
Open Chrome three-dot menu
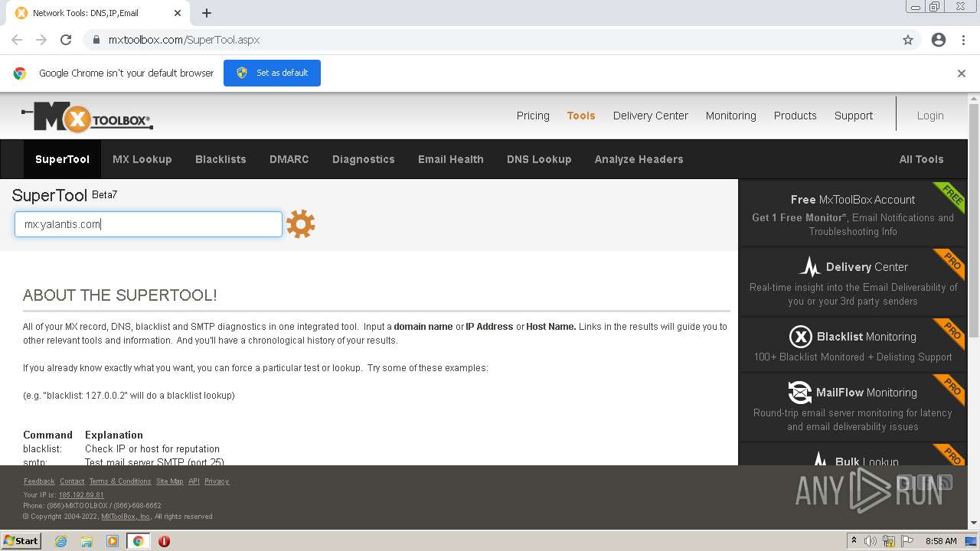[x=963, y=40]
